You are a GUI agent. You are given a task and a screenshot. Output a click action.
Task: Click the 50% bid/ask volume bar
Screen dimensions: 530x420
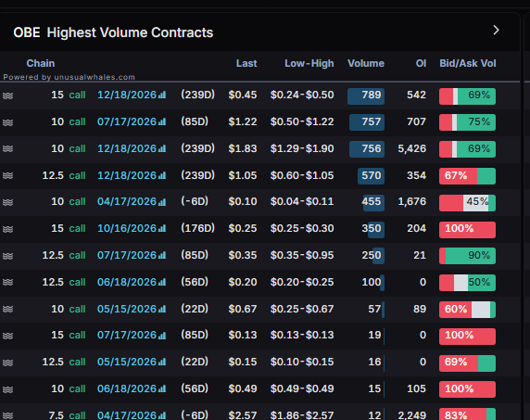pos(468,283)
